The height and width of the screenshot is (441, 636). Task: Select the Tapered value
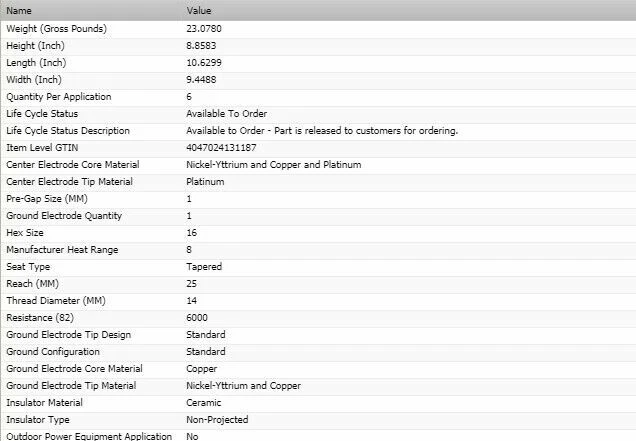pyautogui.click(x=204, y=267)
